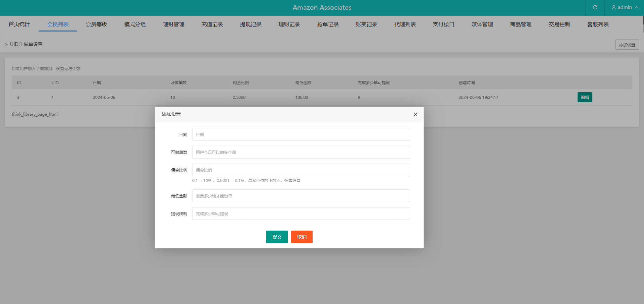Go to 充值记录 menu item
The height and width of the screenshot is (304, 644).
click(212, 24)
